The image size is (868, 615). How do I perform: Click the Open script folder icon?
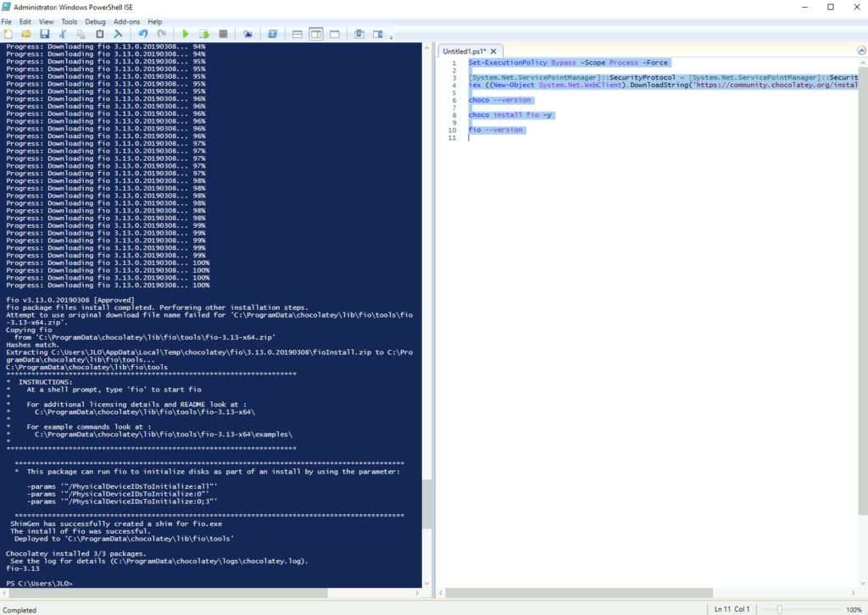26,34
